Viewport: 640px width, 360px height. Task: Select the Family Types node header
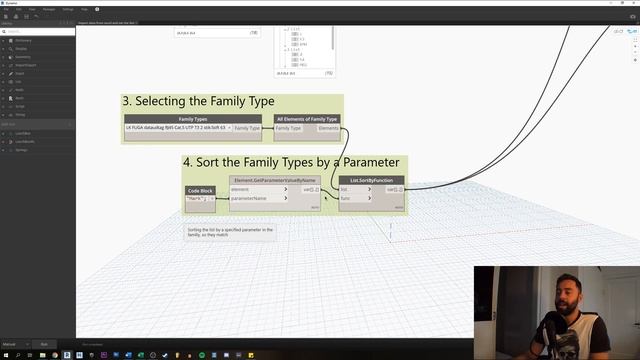193,119
